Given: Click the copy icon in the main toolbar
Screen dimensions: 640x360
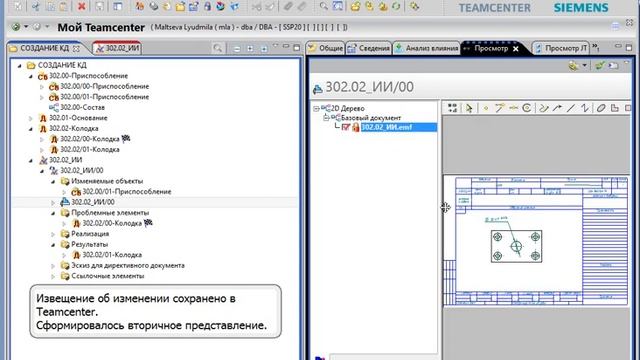Looking at the screenshot, I should pos(51,6).
